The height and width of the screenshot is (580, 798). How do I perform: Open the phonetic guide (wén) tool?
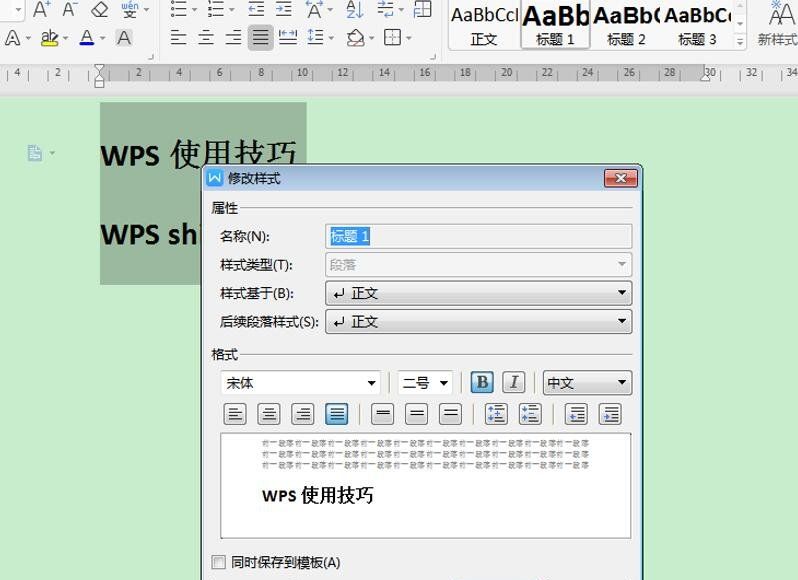(x=130, y=9)
